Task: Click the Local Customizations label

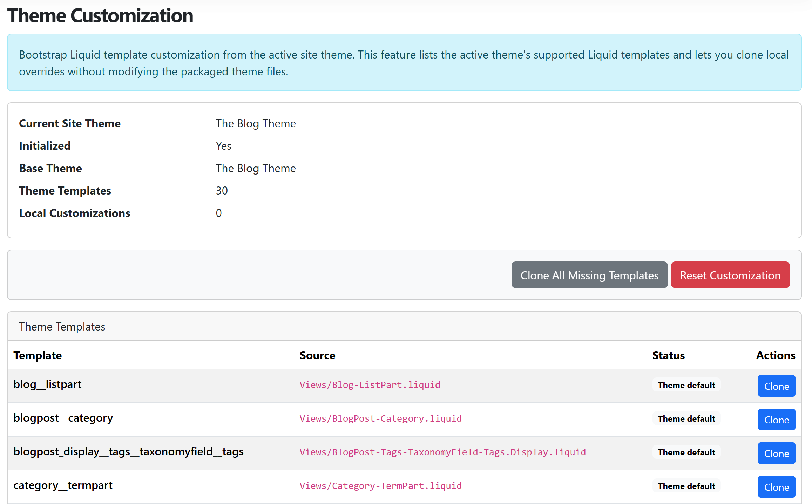Action: tap(74, 213)
